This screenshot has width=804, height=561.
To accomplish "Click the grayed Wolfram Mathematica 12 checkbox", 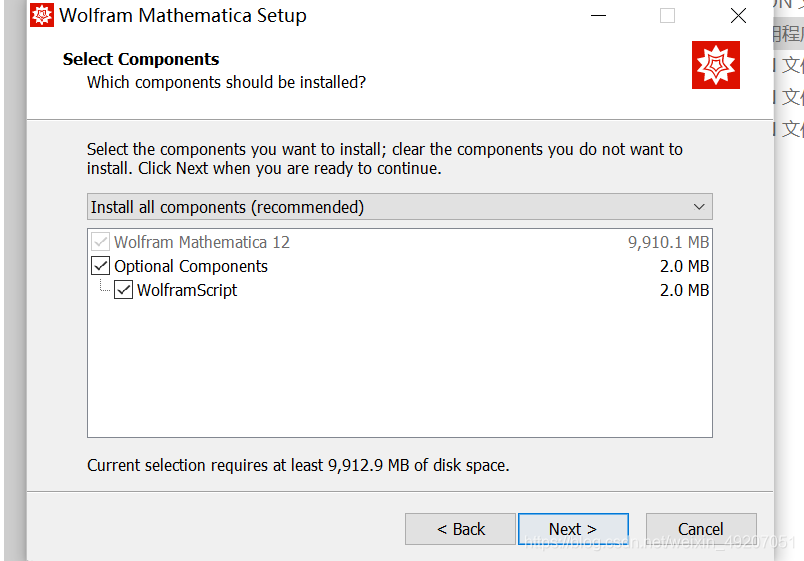I will click(x=101, y=242).
